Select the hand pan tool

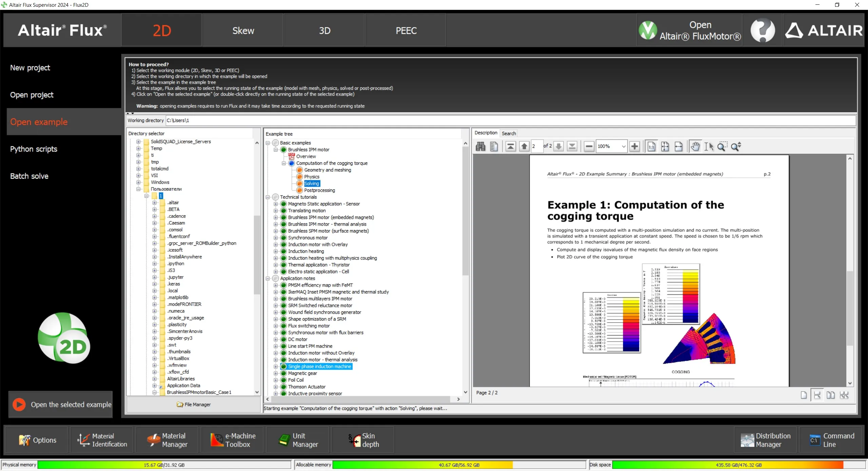pyautogui.click(x=695, y=146)
